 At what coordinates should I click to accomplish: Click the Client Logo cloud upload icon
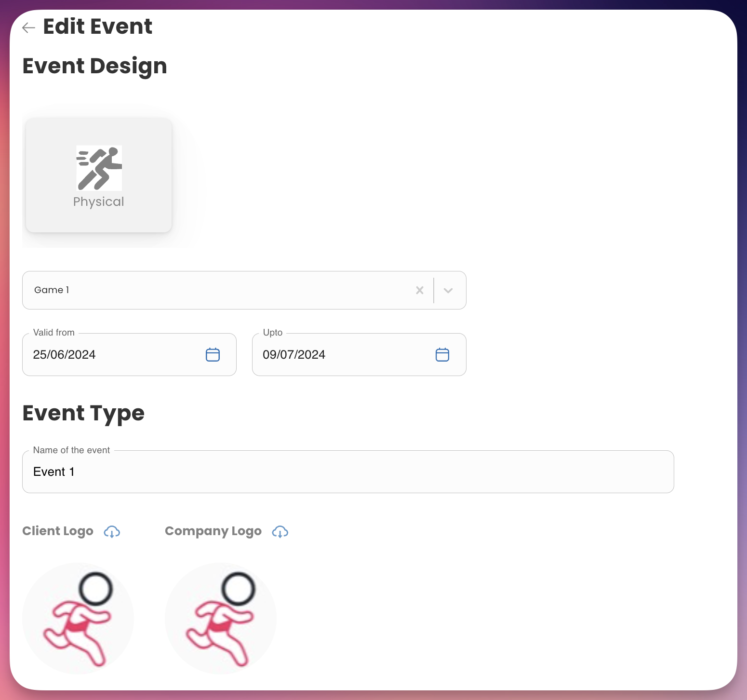click(x=112, y=532)
